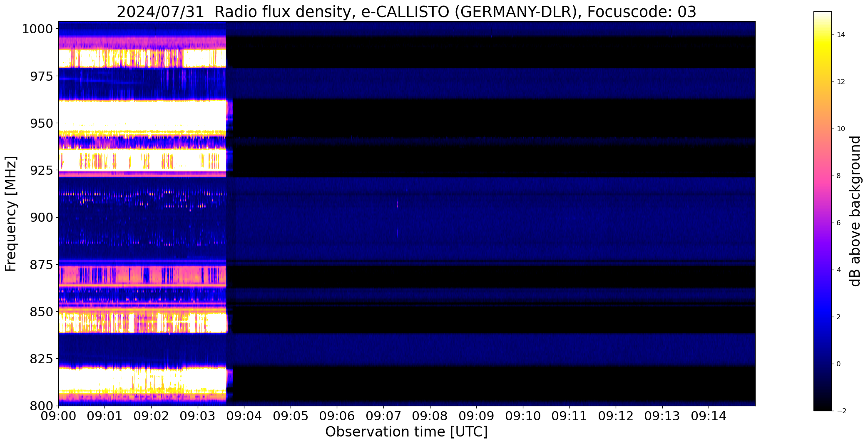Click the colorbar tick label 6
868x444 pixels.
[838, 223]
